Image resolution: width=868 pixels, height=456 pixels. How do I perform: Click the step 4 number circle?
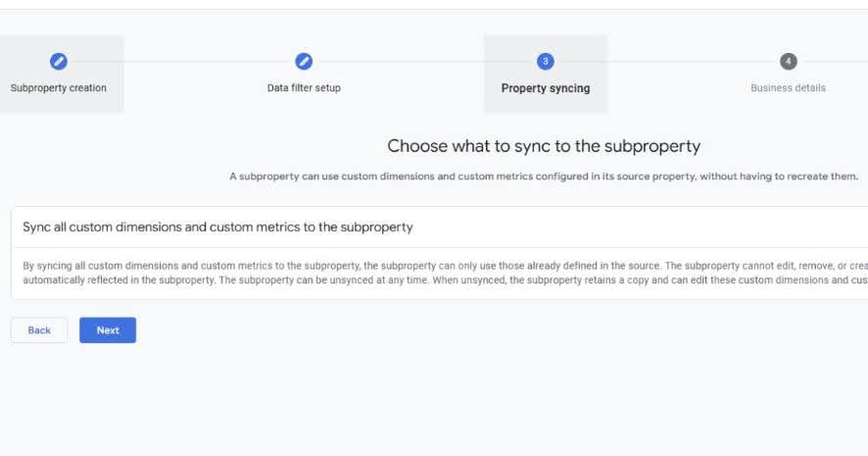coord(789,62)
